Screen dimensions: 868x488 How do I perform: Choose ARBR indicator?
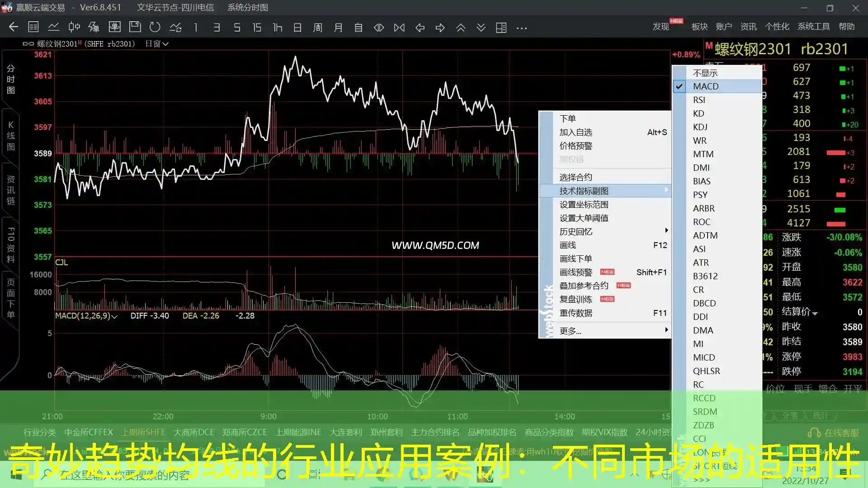pos(717,208)
